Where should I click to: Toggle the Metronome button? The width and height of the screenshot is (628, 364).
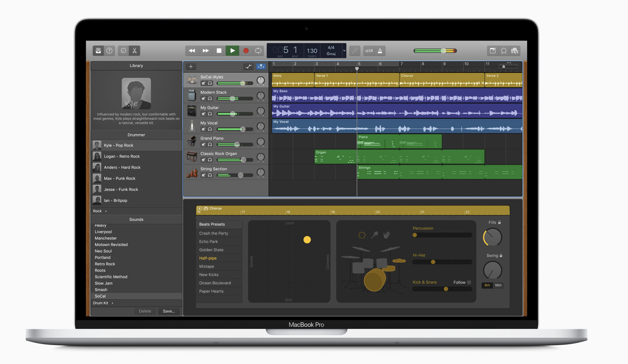click(x=380, y=50)
